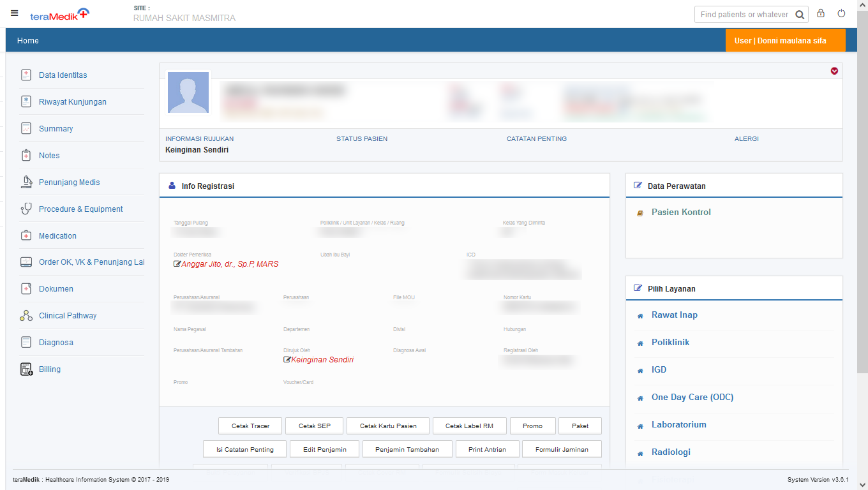This screenshot has width=868, height=490.
Task: Click the Cetak Label RM button
Action: coord(469,426)
